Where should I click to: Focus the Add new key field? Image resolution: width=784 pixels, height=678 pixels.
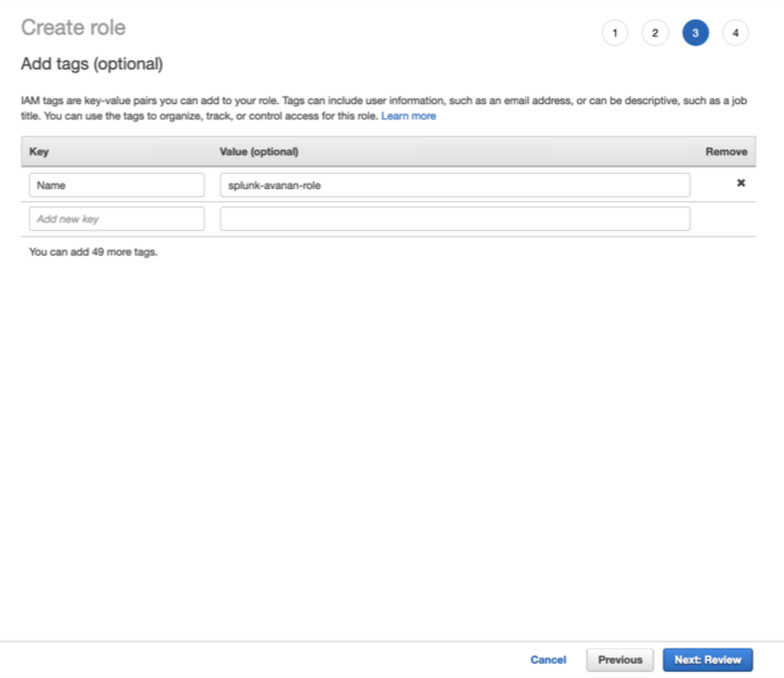tap(117, 219)
